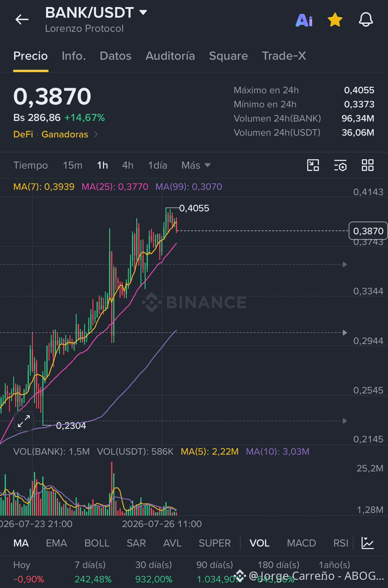Tap the 7 día(s) 242,48% performance value
388x588 pixels.
pyautogui.click(x=93, y=579)
